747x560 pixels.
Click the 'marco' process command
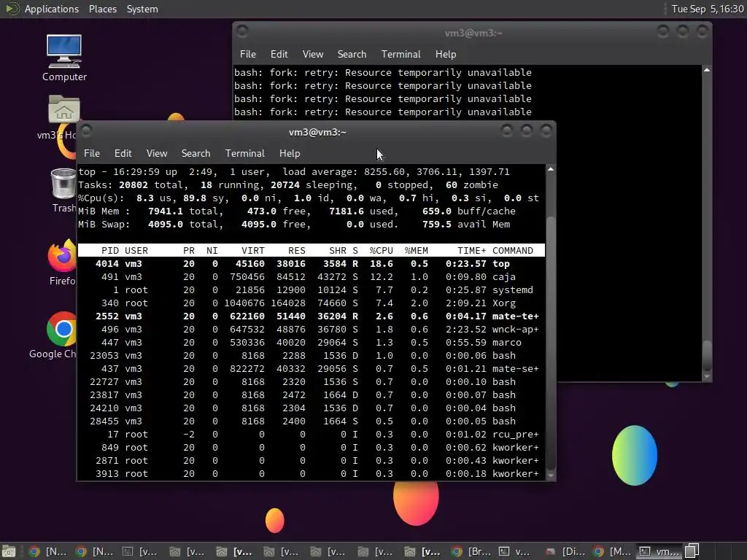coord(507,343)
